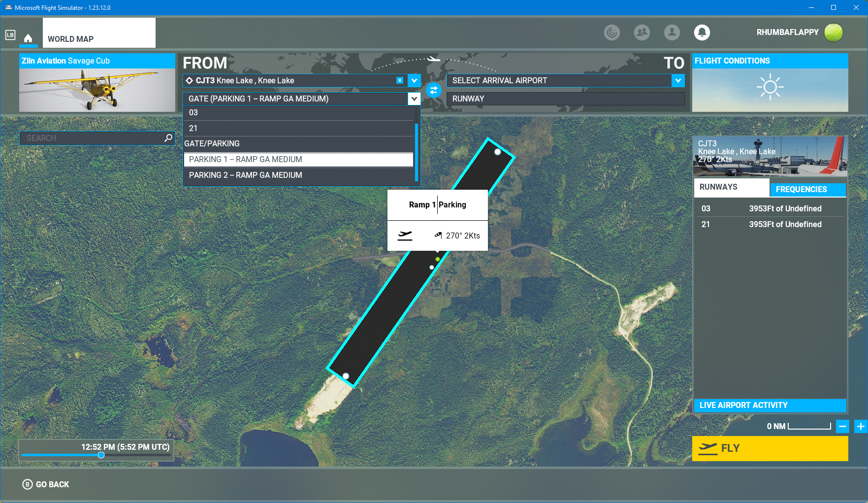868x503 pixels.
Task: Zoom out the map with minus
Action: click(842, 426)
